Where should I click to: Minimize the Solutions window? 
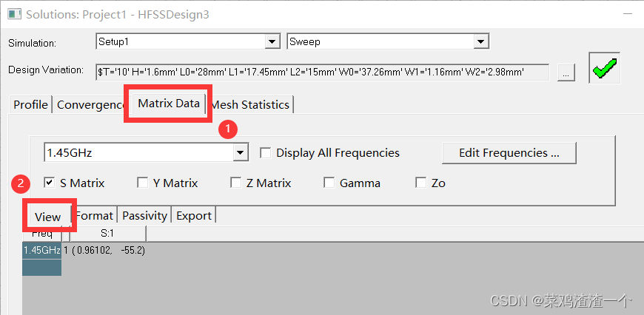click(628, 14)
